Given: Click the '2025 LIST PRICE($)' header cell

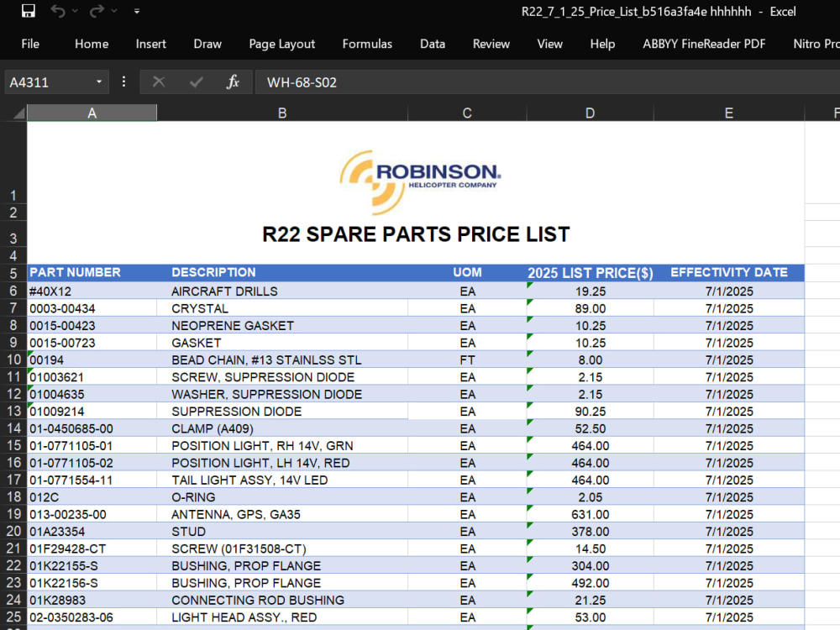Looking at the screenshot, I should (591, 273).
